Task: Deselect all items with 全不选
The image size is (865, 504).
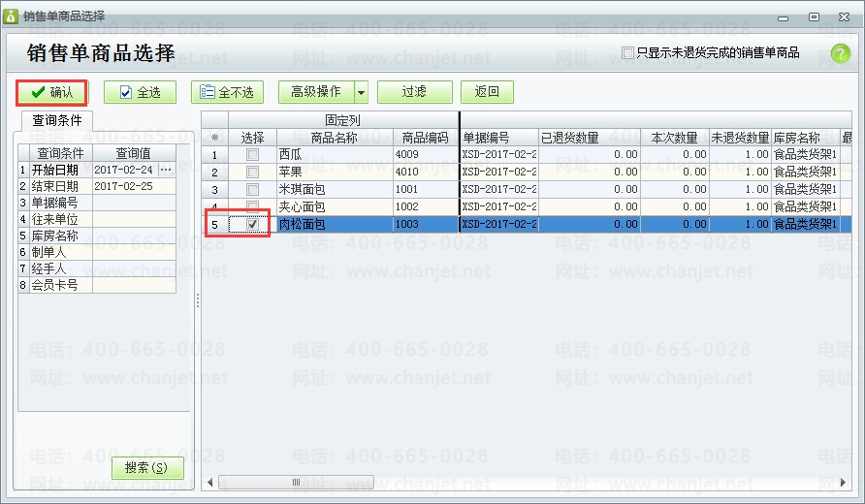Action: (x=227, y=92)
